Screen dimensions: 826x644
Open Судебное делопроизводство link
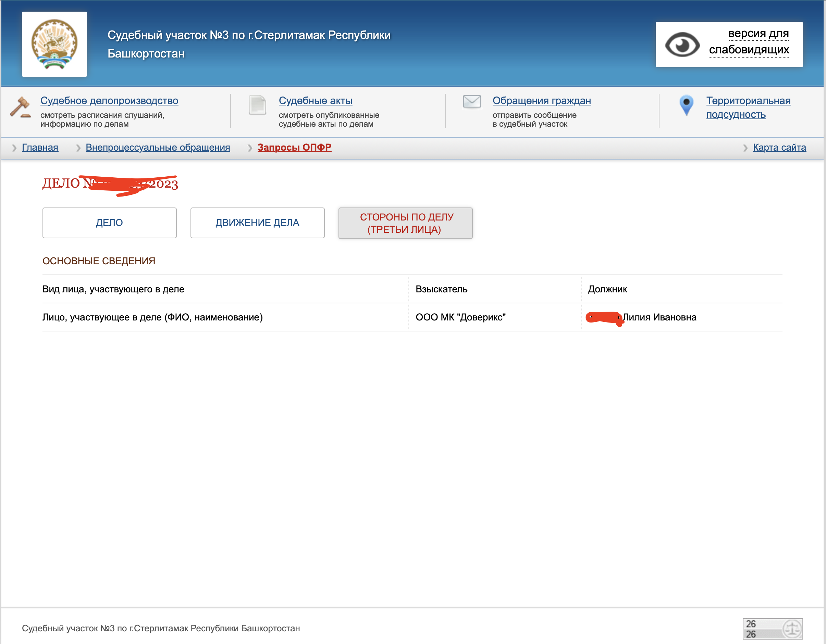point(109,101)
